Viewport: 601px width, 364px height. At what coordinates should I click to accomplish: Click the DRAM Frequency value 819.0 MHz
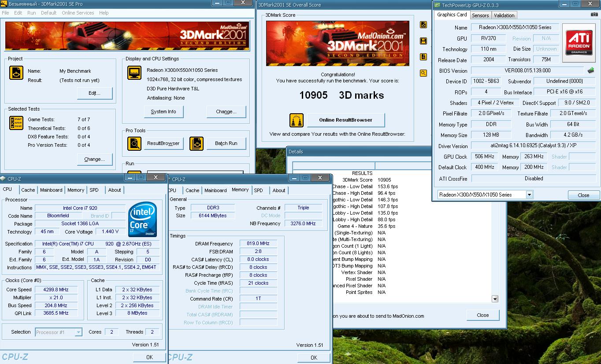258,243
